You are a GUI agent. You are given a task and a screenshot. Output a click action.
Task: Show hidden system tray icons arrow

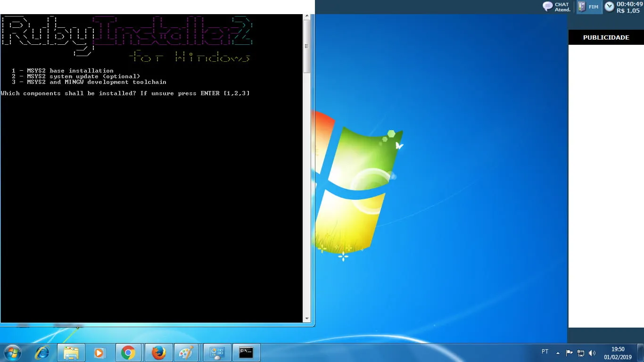pyautogui.click(x=558, y=353)
